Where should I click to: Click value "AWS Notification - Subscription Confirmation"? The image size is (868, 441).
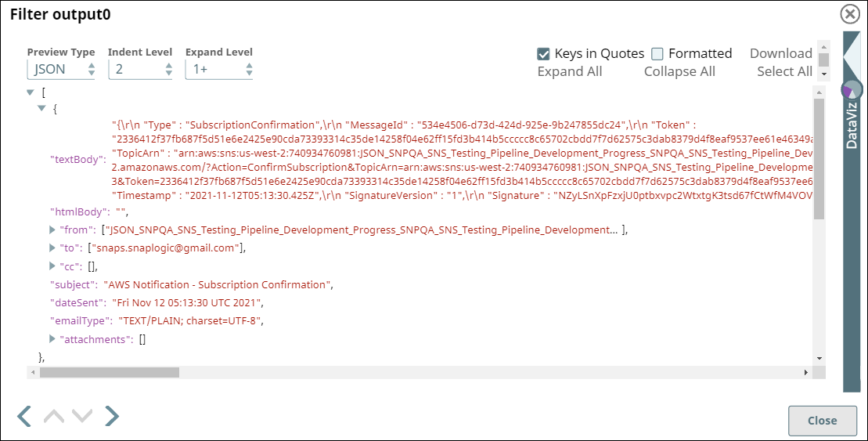pyautogui.click(x=217, y=285)
